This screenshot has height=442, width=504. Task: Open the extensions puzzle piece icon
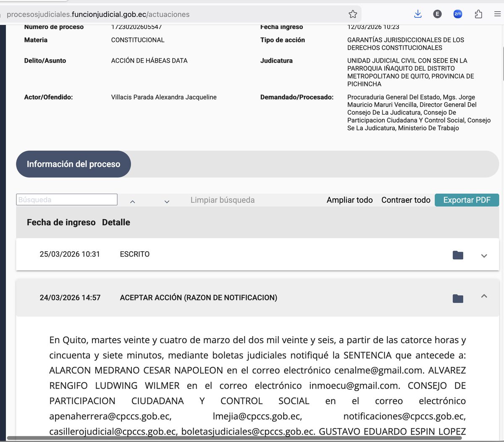(x=478, y=14)
